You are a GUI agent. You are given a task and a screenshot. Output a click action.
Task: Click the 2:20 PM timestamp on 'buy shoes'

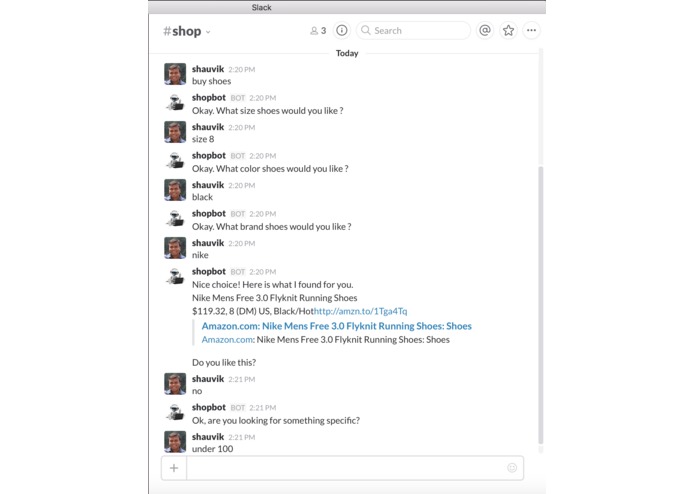pyautogui.click(x=242, y=70)
